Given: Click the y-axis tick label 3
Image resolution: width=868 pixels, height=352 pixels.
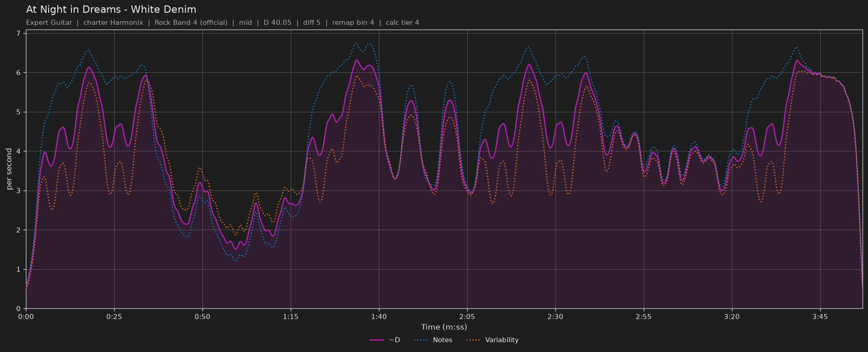Looking at the screenshot, I should (18, 191).
